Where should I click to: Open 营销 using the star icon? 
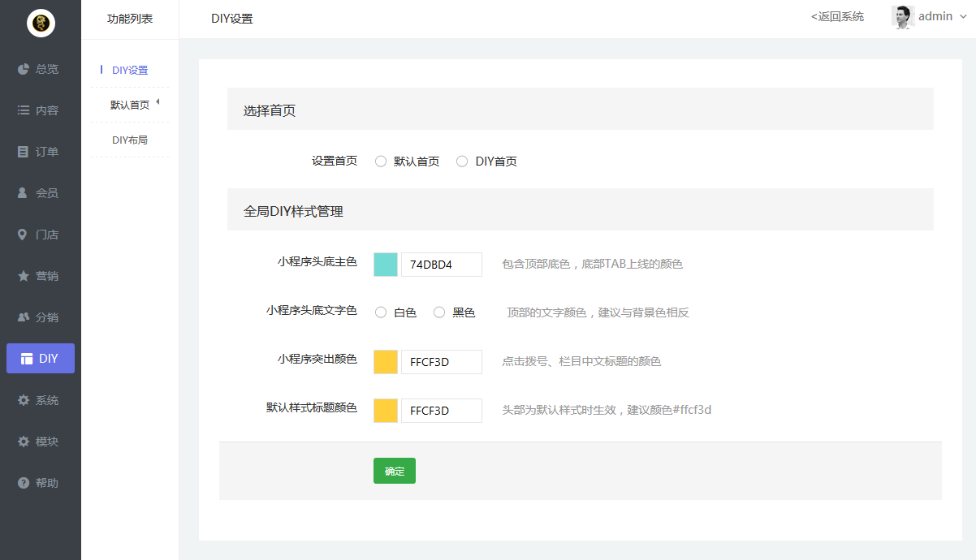pos(24,276)
